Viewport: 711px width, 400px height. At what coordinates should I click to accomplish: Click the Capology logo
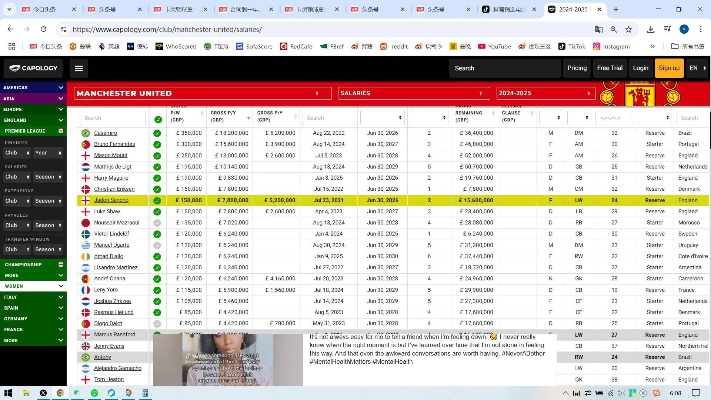[x=32, y=69]
